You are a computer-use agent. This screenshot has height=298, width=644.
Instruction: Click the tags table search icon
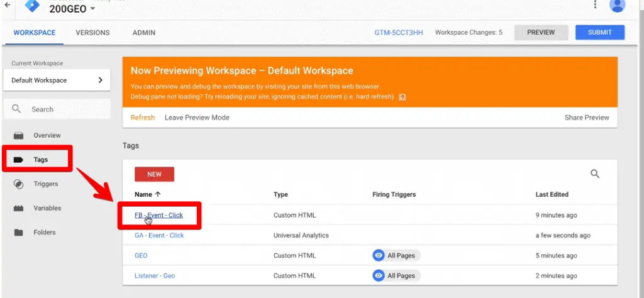click(x=595, y=174)
